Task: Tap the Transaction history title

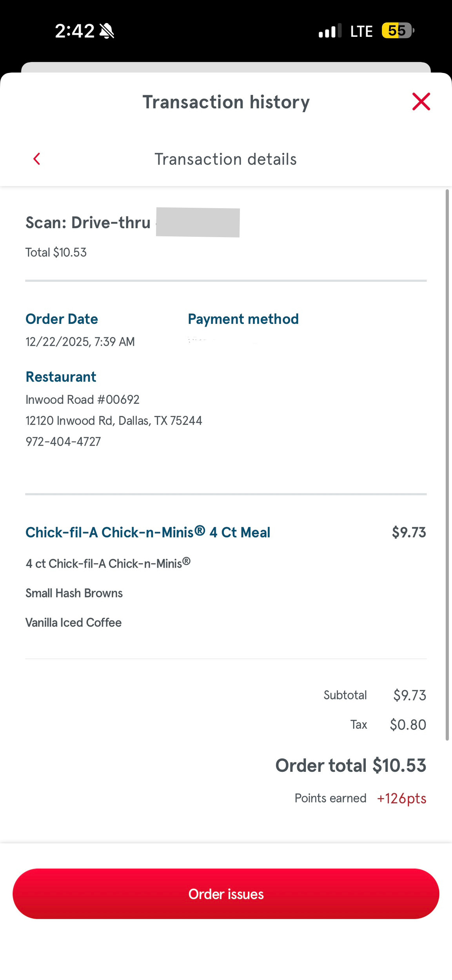Action: [x=226, y=102]
